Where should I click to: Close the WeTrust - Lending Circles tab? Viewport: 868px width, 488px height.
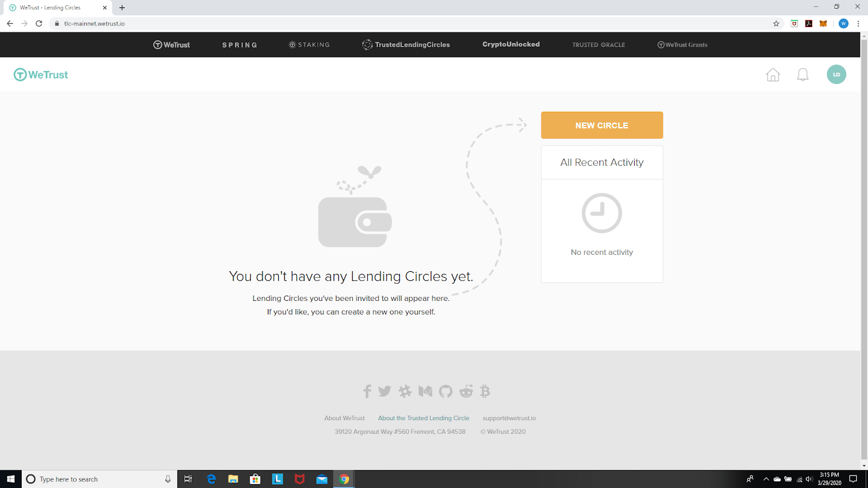pyautogui.click(x=105, y=8)
